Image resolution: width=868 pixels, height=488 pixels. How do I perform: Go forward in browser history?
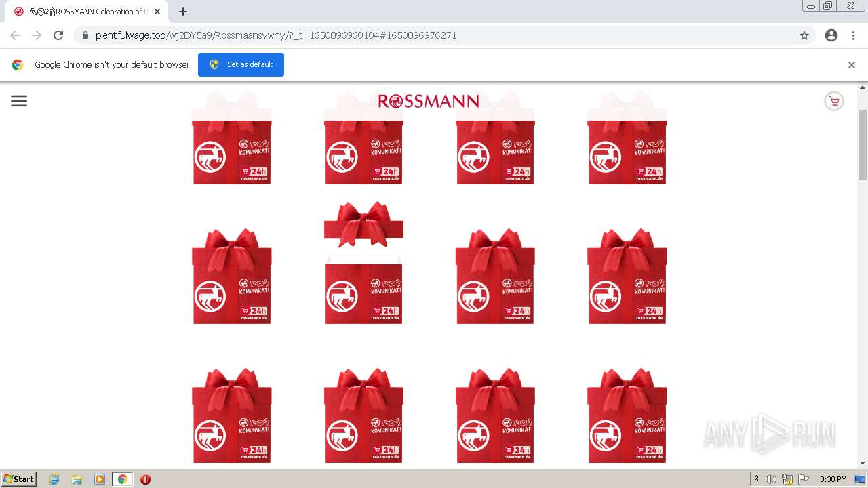[x=37, y=35]
